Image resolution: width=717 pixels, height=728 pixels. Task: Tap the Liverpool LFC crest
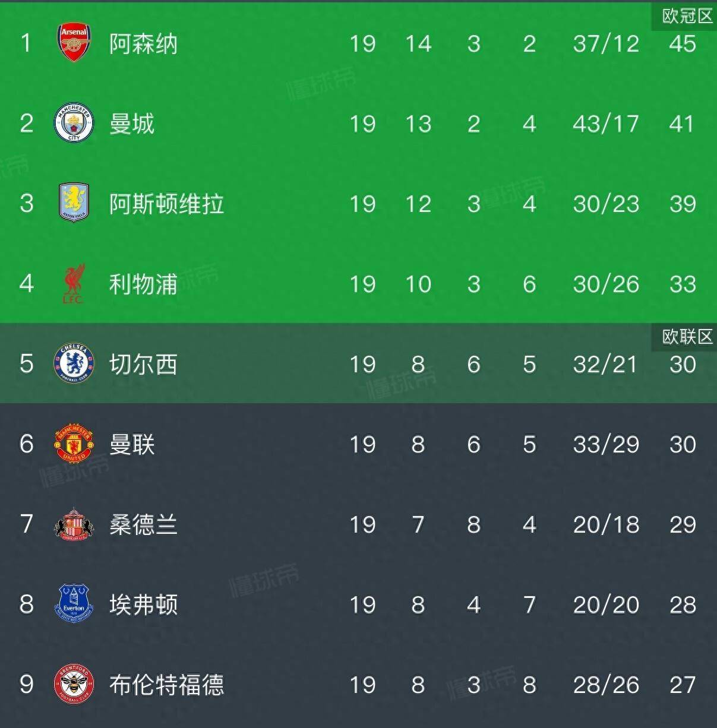[74, 284]
